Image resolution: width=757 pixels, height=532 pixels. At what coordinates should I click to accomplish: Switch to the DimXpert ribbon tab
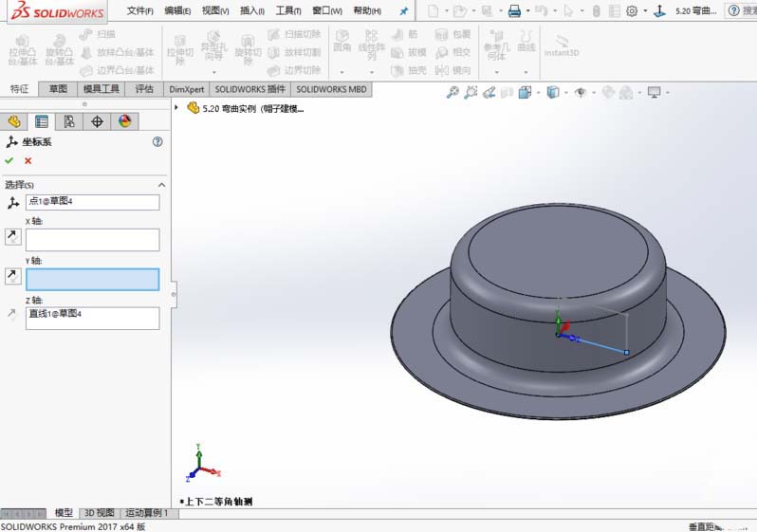186,89
